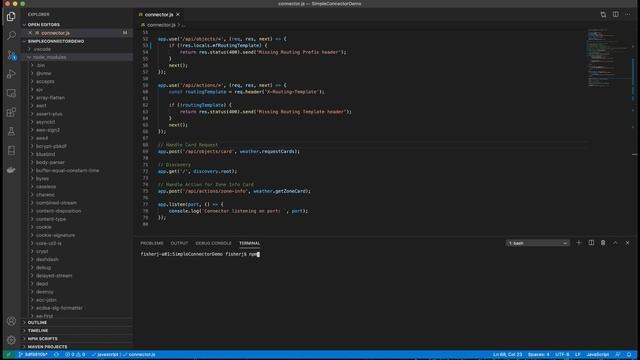Switch to the Output tab
Viewport: 640px width, 360px height.
pyautogui.click(x=179, y=243)
